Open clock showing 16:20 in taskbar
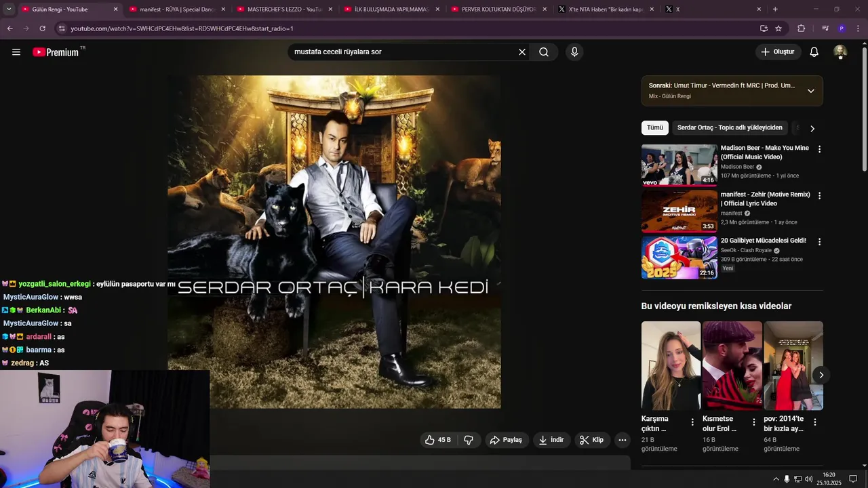The width and height of the screenshot is (868, 488). [x=829, y=479]
